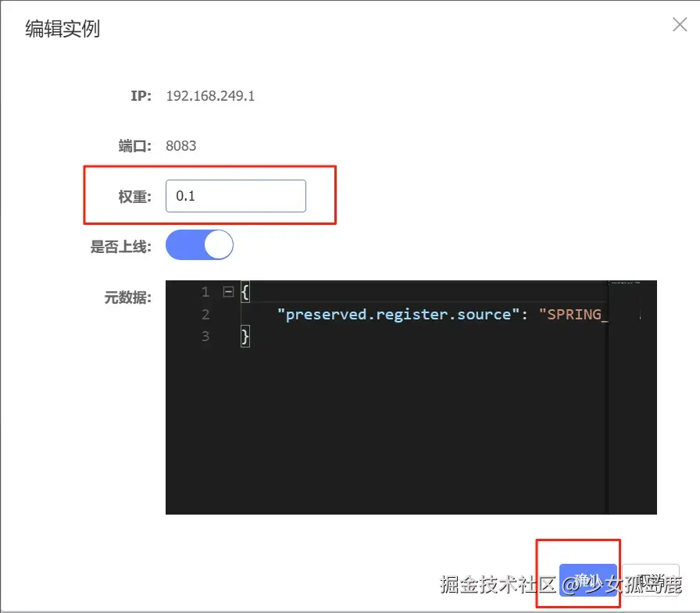Click line number 2 in the editor gutter
Viewport: 700px width, 613px height.
[x=205, y=315]
